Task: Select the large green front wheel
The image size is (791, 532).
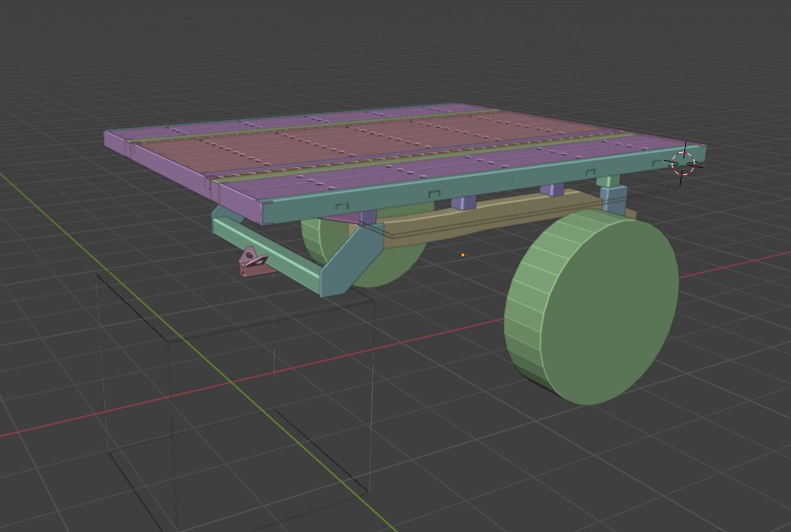Action: [592, 308]
